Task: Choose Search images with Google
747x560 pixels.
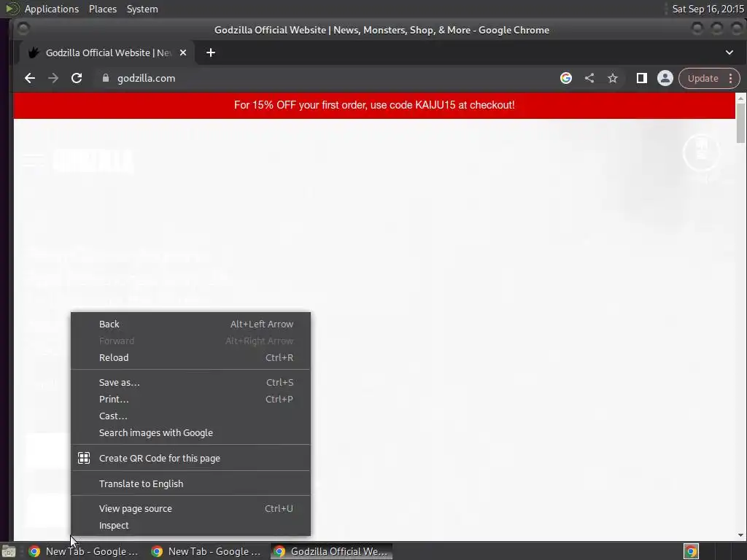Action: tap(190, 433)
